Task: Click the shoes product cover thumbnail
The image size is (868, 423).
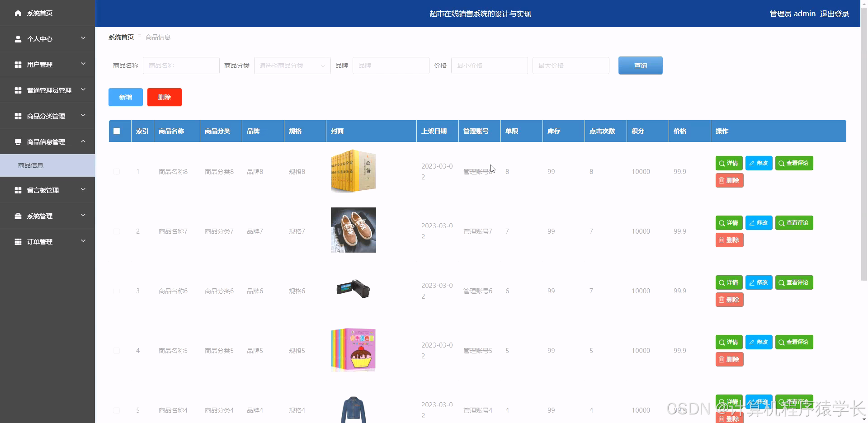Action: (x=353, y=230)
